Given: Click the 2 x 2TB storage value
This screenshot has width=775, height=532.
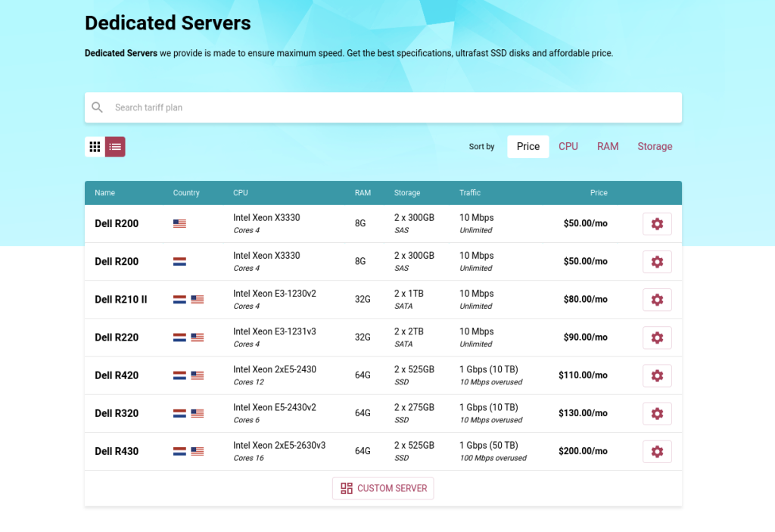Looking at the screenshot, I should point(409,331).
